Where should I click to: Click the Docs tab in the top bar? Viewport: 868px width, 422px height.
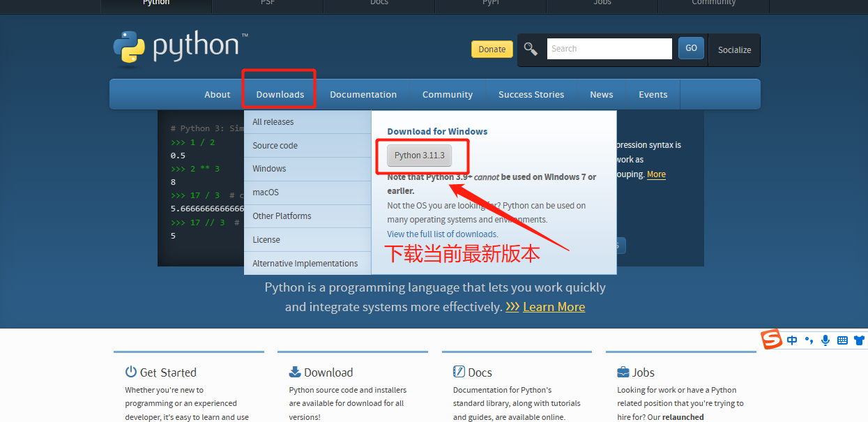point(379,3)
